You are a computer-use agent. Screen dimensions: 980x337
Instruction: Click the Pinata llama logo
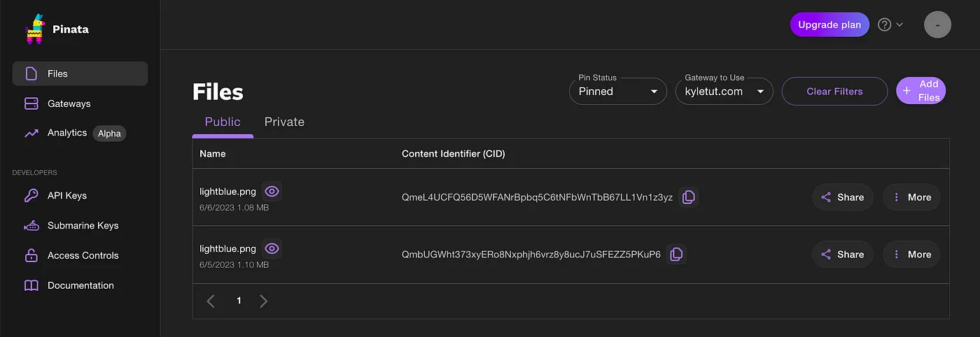(34, 29)
